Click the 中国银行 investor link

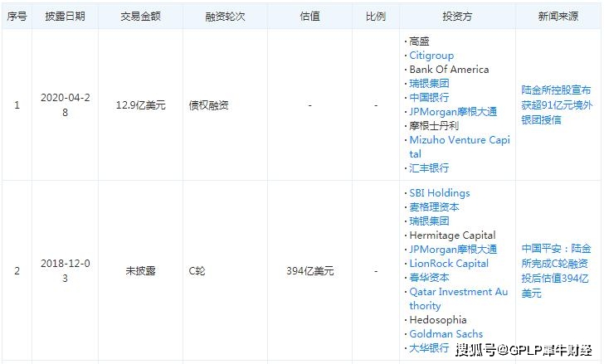point(429,97)
